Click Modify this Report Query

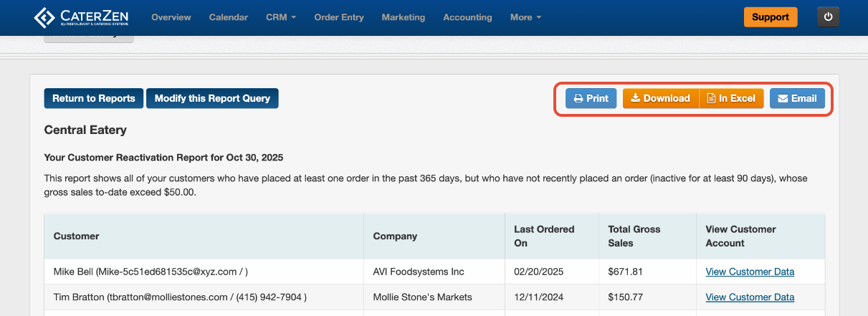[x=212, y=98]
